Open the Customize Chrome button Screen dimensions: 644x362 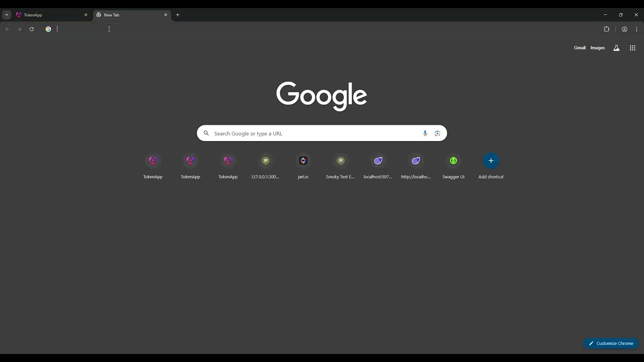[x=611, y=343]
